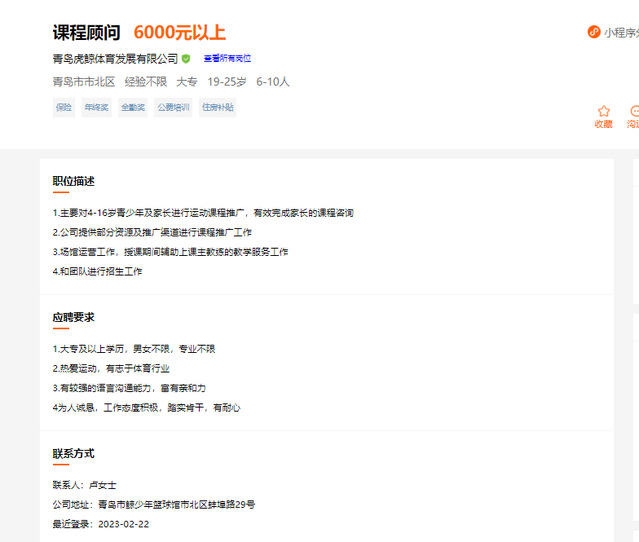Image resolution: width=639 pixels, height=542 pixels.
Task: Click the 6000元以上 salary text
Action: [179, 32]
